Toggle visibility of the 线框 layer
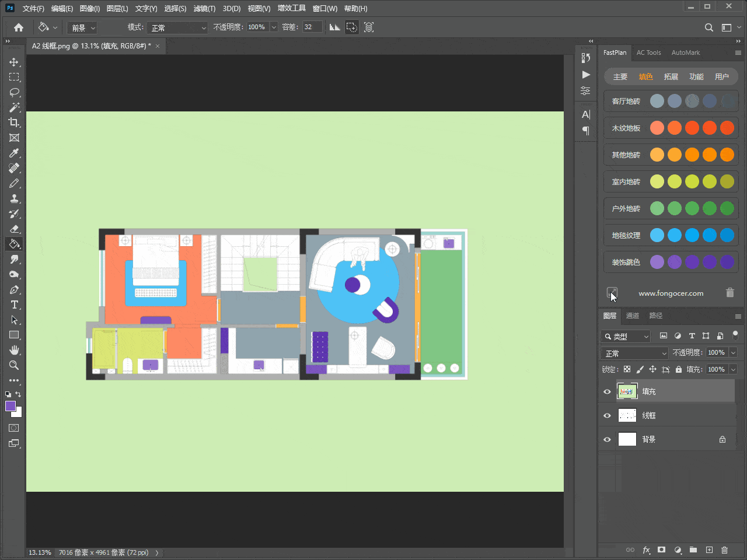This screenshot has height=560, width=747. tap(607, 415)
